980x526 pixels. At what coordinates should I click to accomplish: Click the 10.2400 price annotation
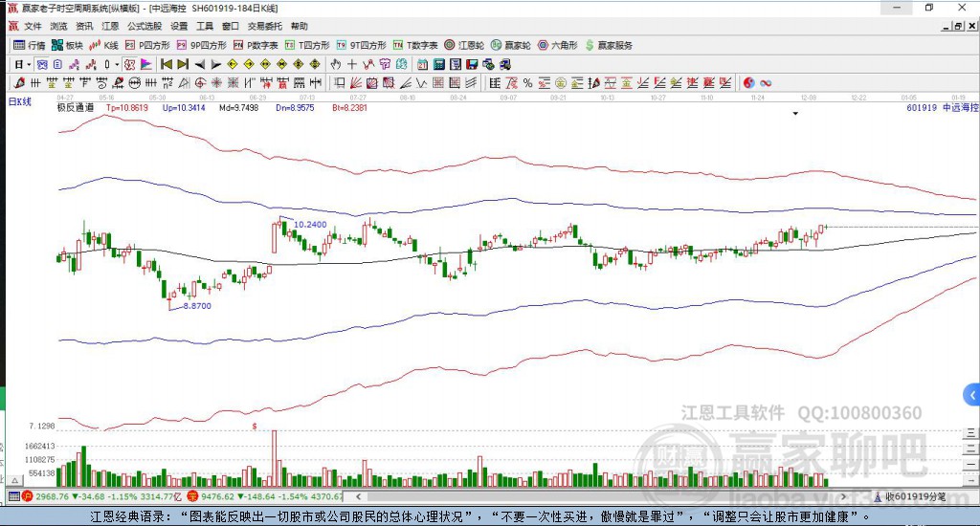click(x=310, y=225)
